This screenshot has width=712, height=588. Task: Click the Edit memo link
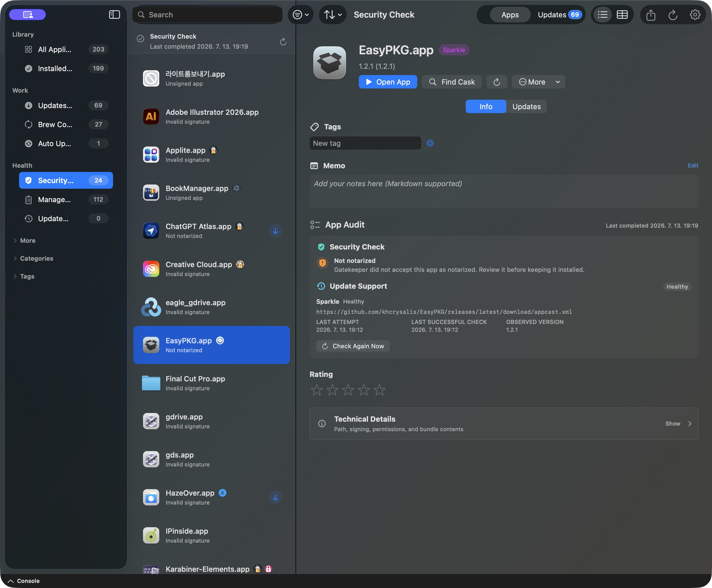693,165
